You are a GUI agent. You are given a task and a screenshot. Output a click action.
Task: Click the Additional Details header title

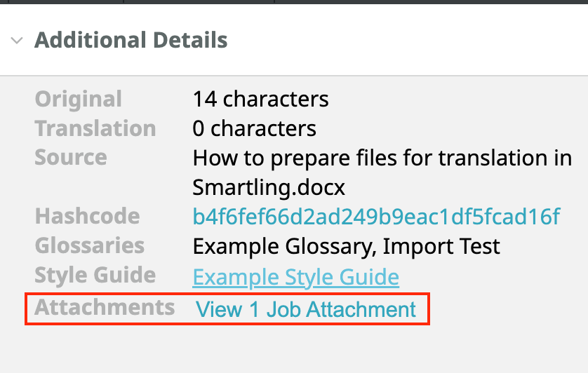[x=131, y=40]
